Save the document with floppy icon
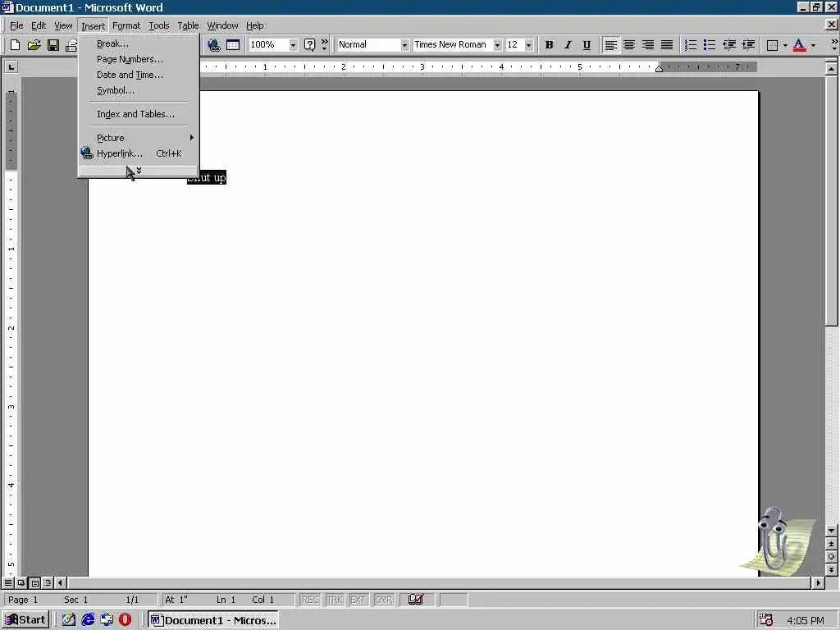 52,45
